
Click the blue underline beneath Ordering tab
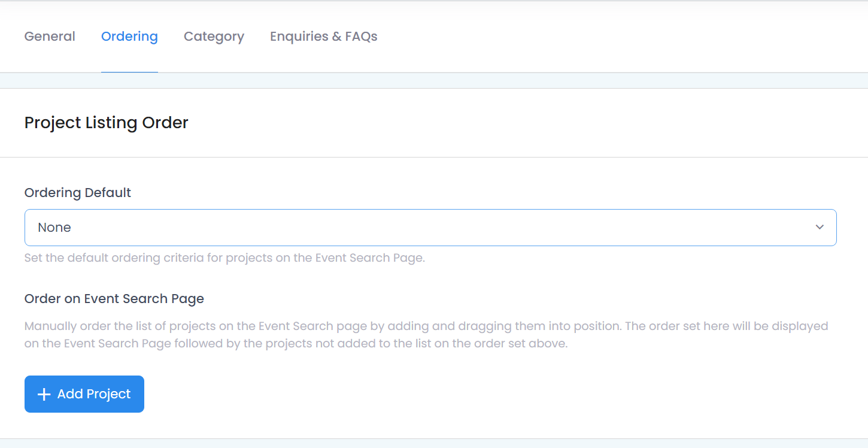tap(129, 72)
